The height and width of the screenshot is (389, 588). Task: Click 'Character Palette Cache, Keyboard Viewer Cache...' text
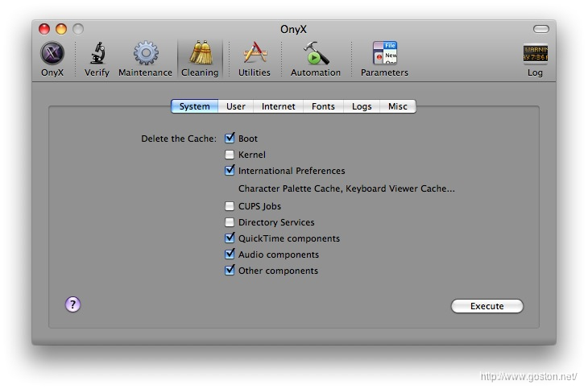(346, 188)
